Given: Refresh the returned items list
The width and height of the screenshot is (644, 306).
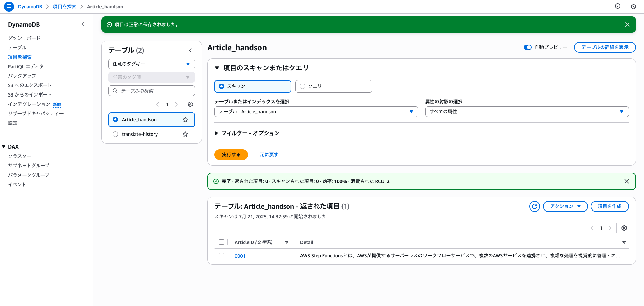Looking at the screenshot, I should tap(535, 206).
